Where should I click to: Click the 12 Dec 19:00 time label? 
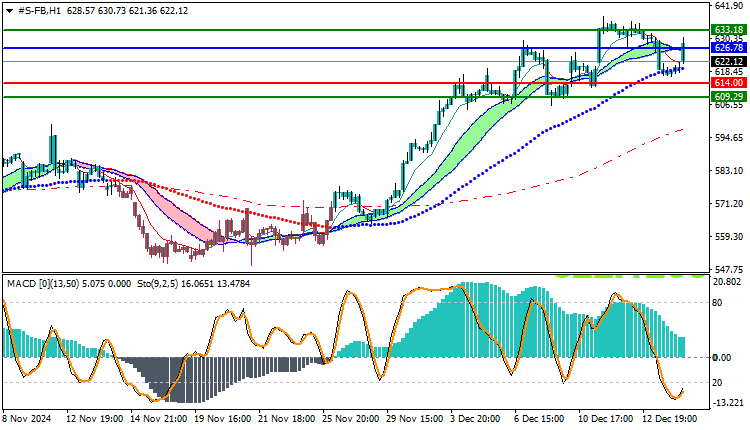(670, 419)
